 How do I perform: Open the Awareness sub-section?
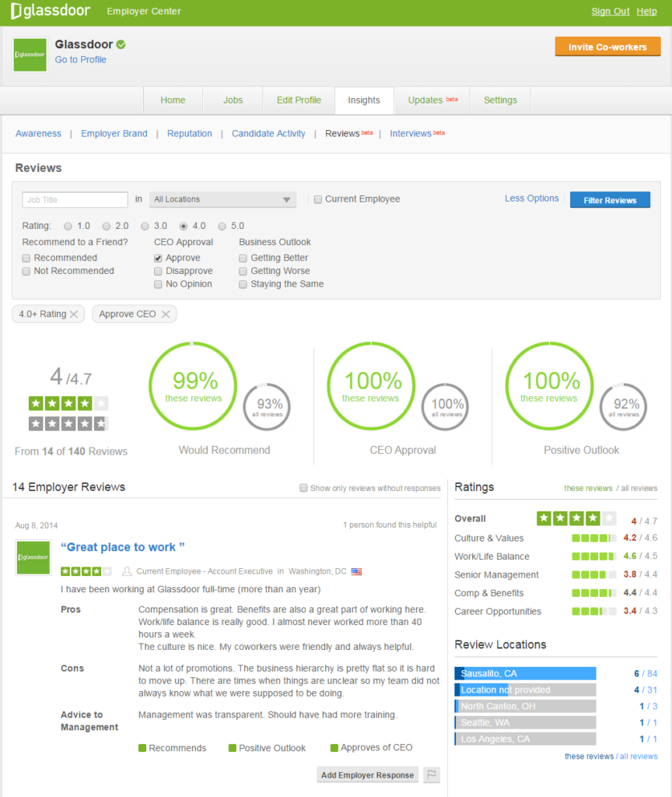point(38,134)
